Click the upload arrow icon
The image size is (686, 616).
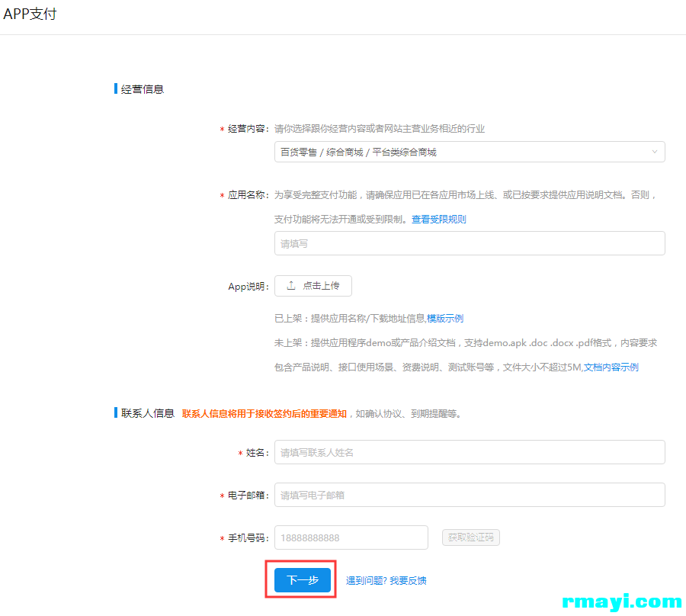(291, 286)
